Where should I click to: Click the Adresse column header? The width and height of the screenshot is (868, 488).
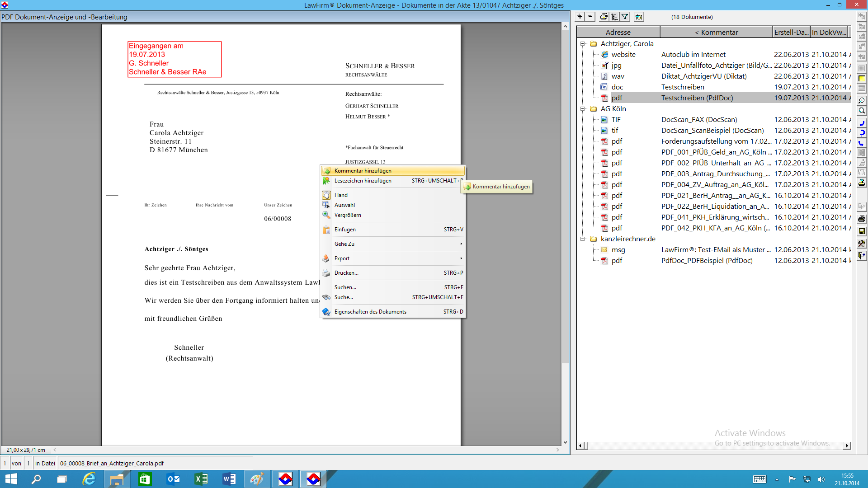pyautogui.click(x=618, y=33)
